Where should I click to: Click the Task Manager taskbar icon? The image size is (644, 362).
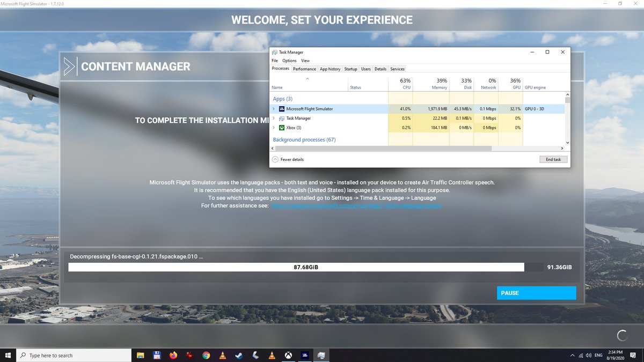(x=321, y=355)
